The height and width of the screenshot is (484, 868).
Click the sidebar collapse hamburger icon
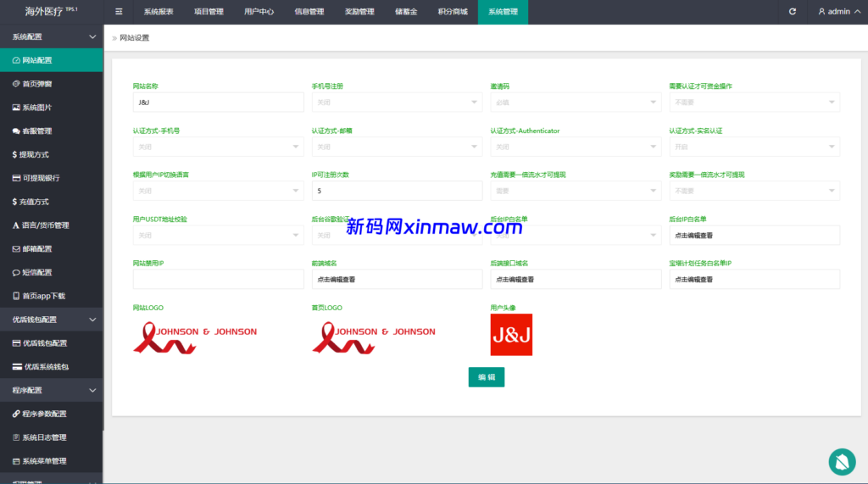[119, 12]
